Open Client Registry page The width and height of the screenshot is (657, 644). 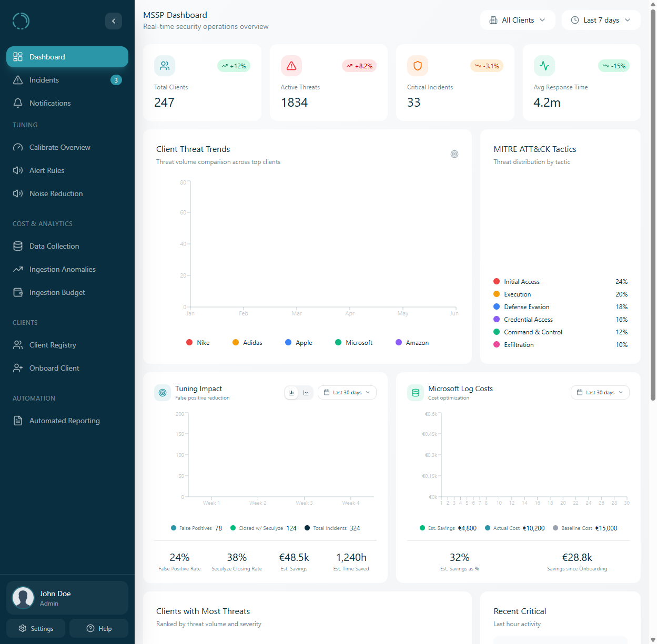(67, 345)
